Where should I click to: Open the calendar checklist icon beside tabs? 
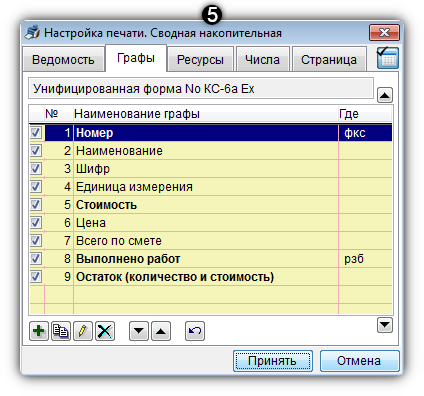tap(388, 58)
